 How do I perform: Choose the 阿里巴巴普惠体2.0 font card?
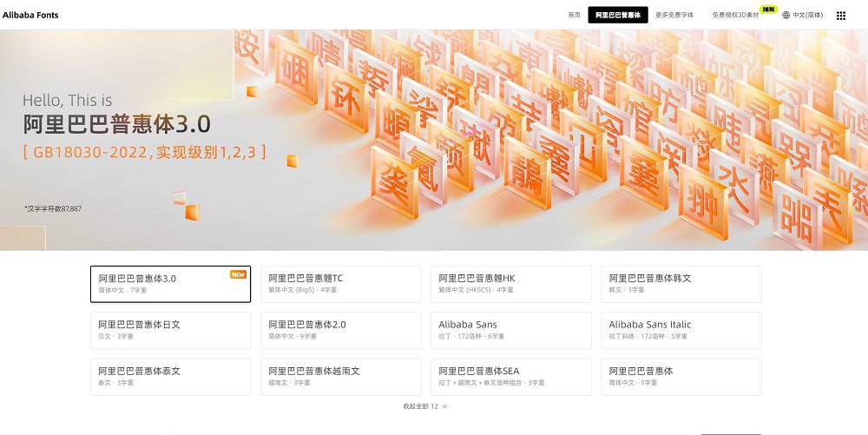340,330
